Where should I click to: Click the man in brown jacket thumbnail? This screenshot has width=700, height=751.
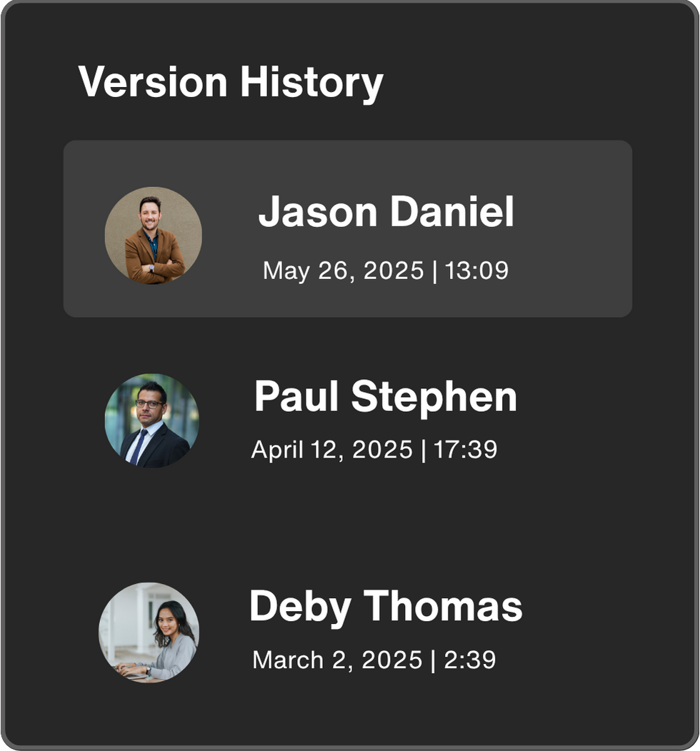click(153, 236)
